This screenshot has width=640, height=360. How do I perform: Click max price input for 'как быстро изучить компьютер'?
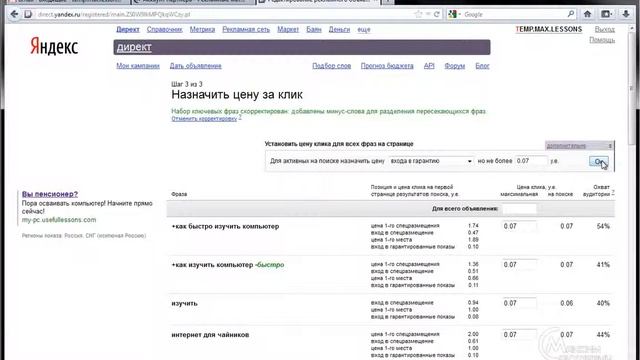[x=519, y=226]
